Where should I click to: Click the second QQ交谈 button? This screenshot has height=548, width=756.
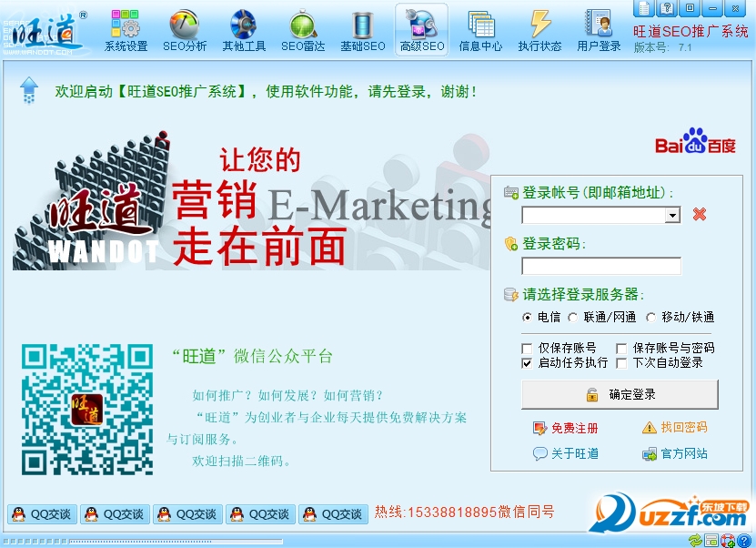pos(115,514)
